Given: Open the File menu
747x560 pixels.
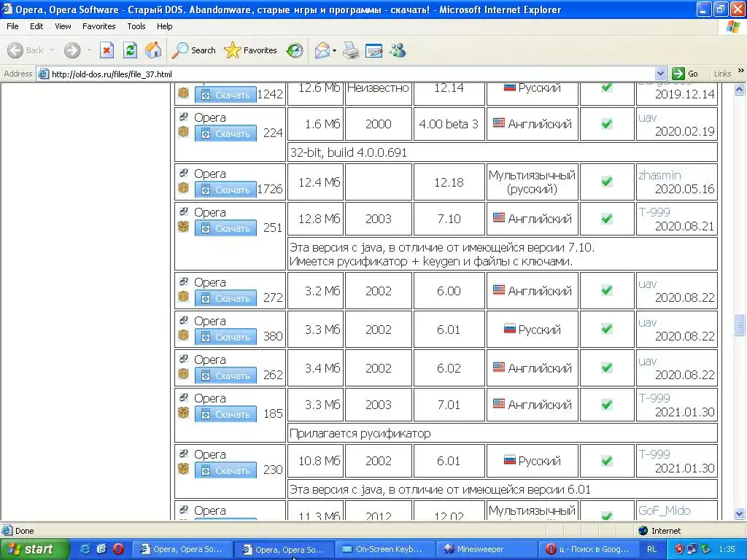Looking at the screenshot, I should [12, 26].
